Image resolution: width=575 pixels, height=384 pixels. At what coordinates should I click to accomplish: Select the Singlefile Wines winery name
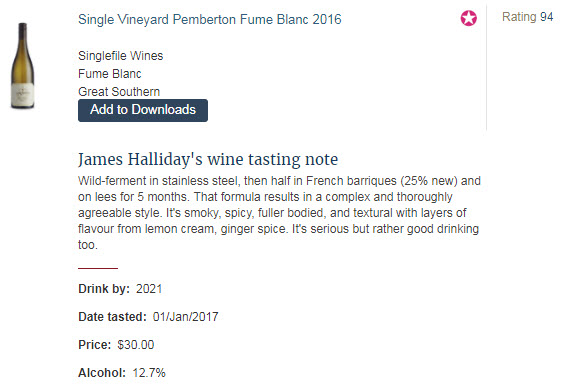120,56
